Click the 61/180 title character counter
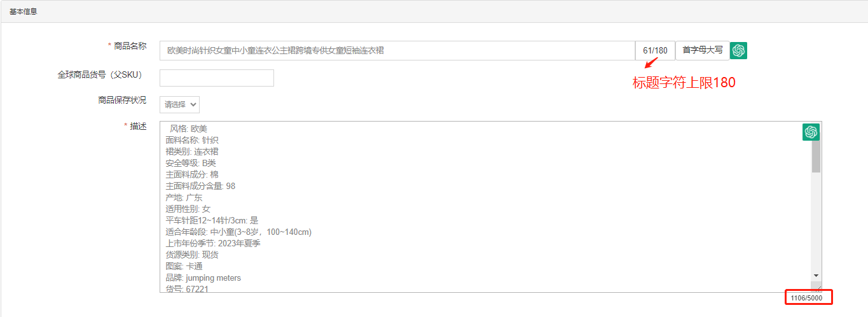The image size is (868, 317). coord(655,50)
